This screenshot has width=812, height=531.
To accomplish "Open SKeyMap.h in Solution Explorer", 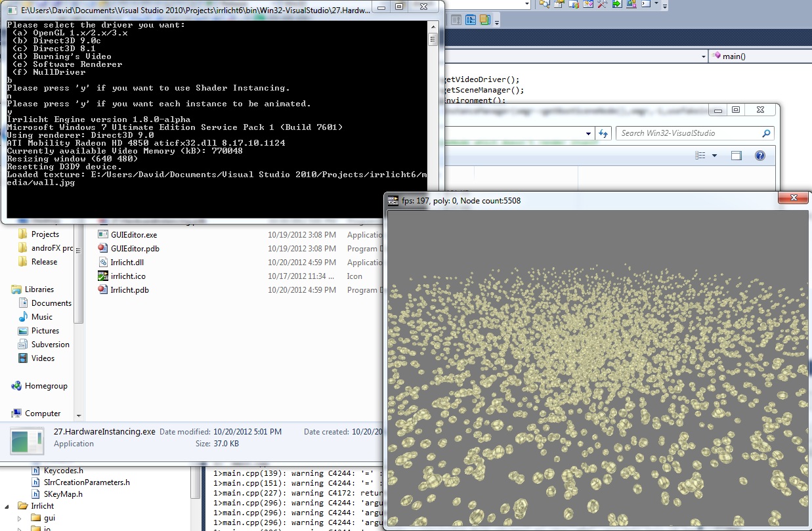I will click(62, 494).
